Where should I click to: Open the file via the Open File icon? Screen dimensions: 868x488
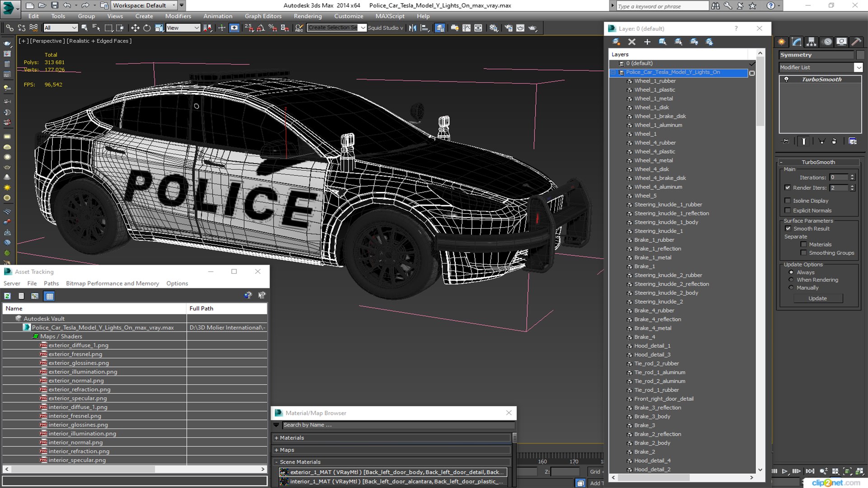point(42,5)
